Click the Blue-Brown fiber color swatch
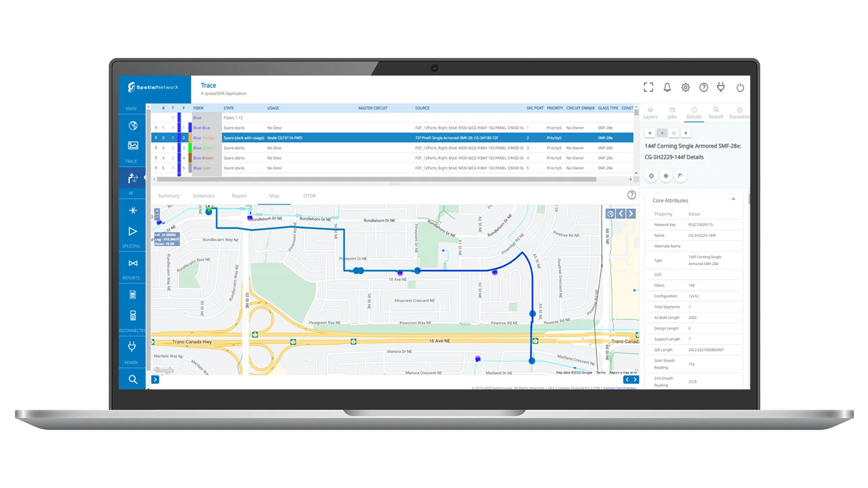This screenshot has height=488, width=868. click(190, 158)
